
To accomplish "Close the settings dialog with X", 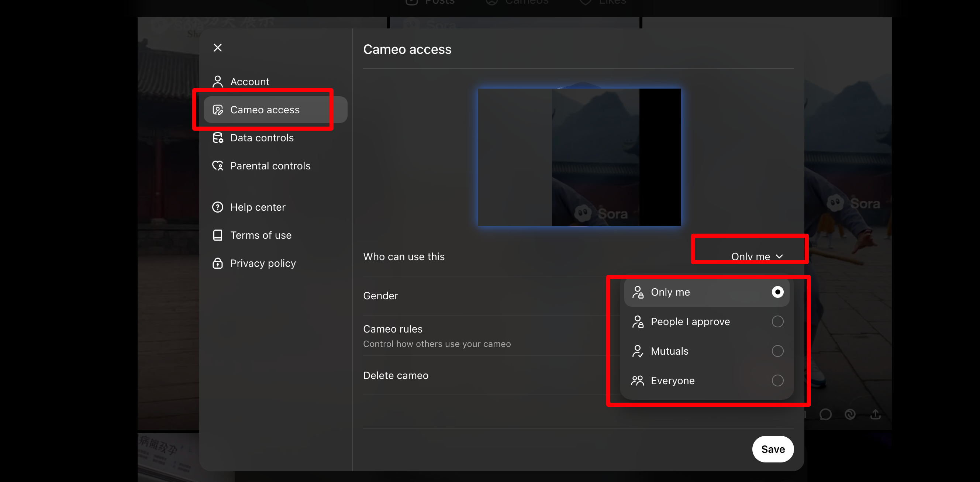I will click(x=218, y=48).
